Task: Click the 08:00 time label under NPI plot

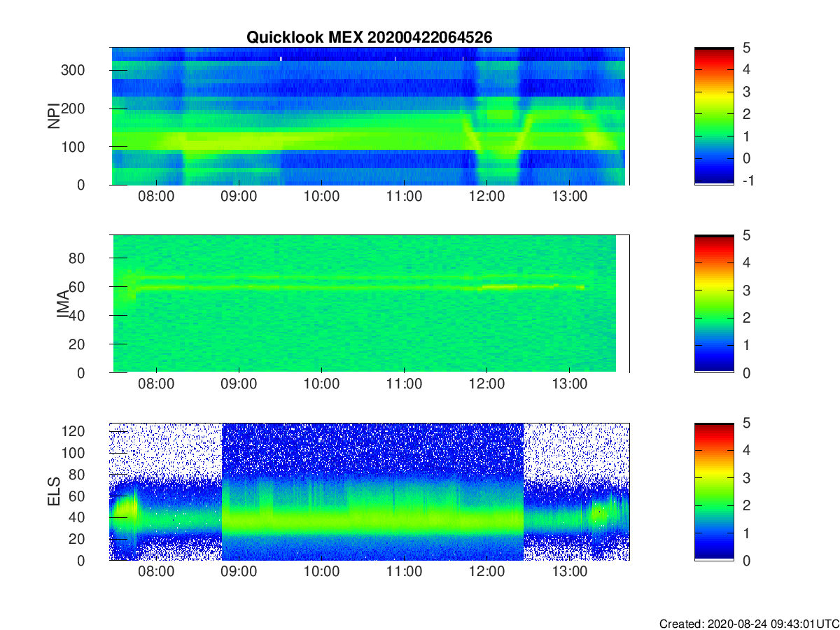Action: tap(156, 197)
